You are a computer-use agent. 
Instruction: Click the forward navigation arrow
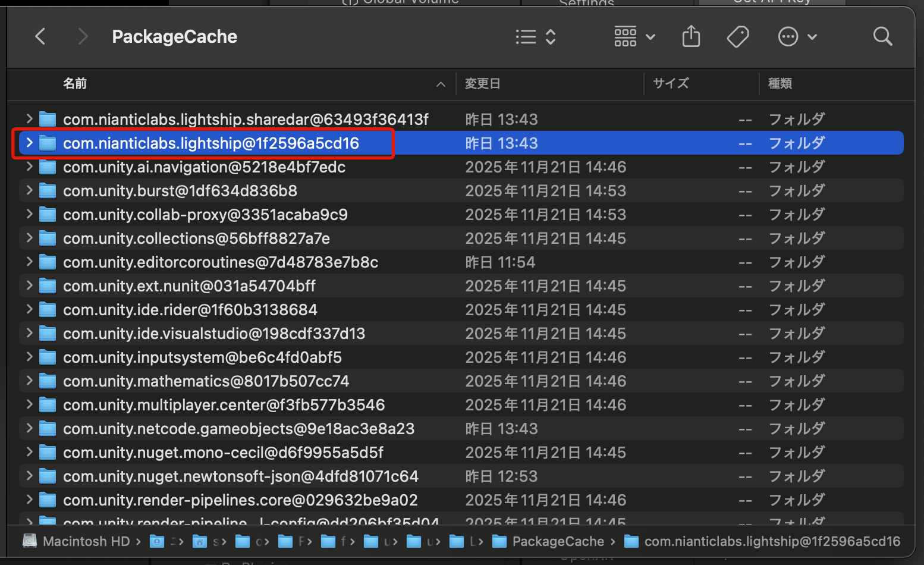(83, 36)
